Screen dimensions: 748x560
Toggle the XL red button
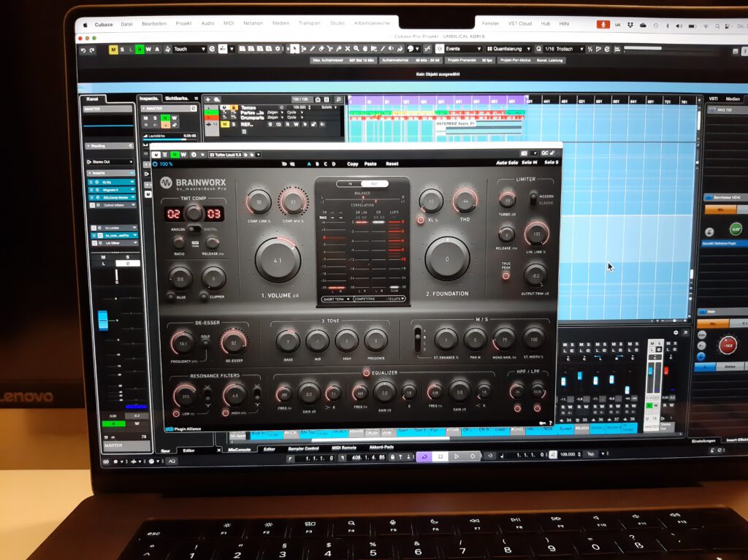(420, 220)
